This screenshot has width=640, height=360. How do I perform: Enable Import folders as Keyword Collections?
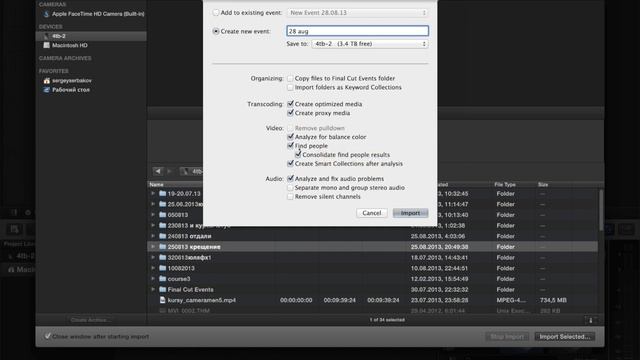tap(290, 87)
